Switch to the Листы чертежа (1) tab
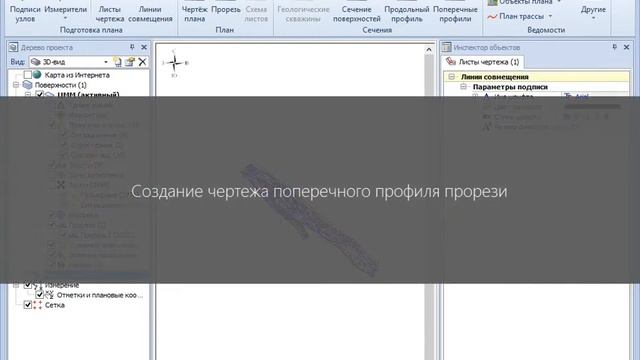Viewport: 640px width, 360px height. pos(483,62)
